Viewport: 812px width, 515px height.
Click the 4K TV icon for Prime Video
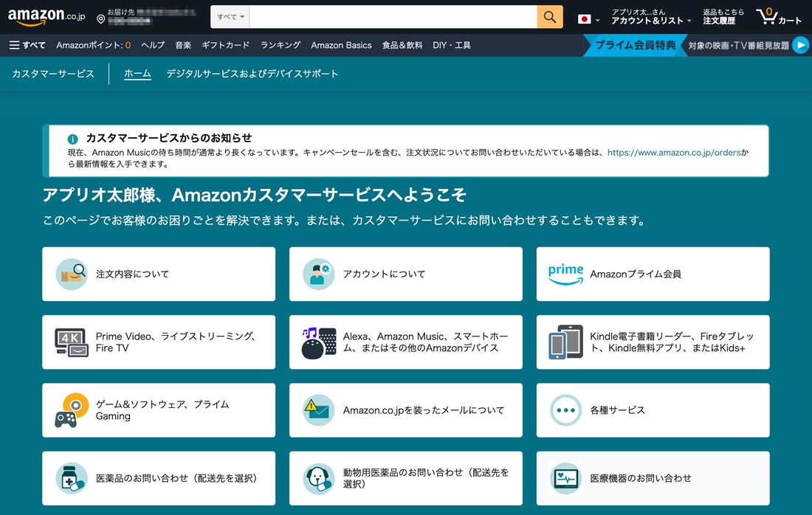[x=72, y=342]
